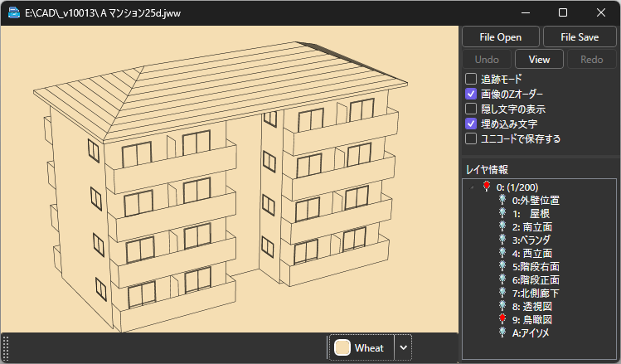Collapse the 0: (1/200) layer group
621x364 pixels.
coord(473,187)
